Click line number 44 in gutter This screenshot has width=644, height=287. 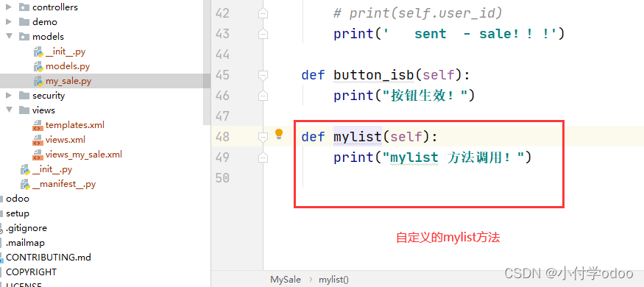(222, 54)
